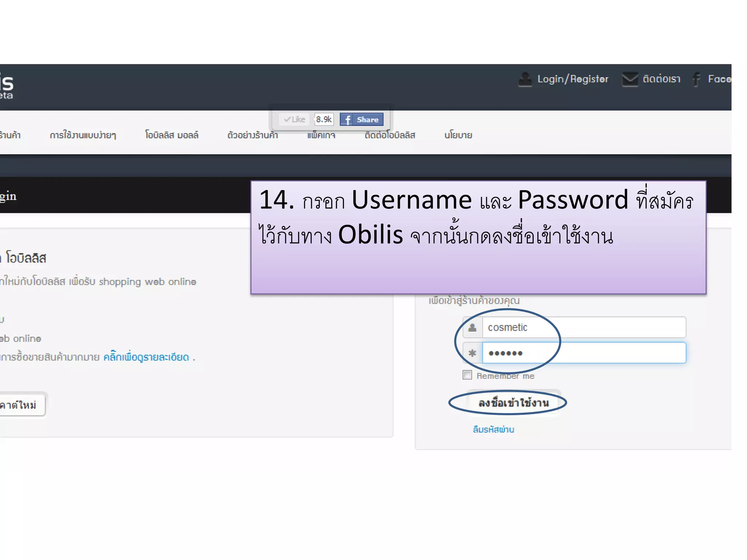747x560 pixels.
Task: Click the Facebook f icon in header
Action: (696, 79)
